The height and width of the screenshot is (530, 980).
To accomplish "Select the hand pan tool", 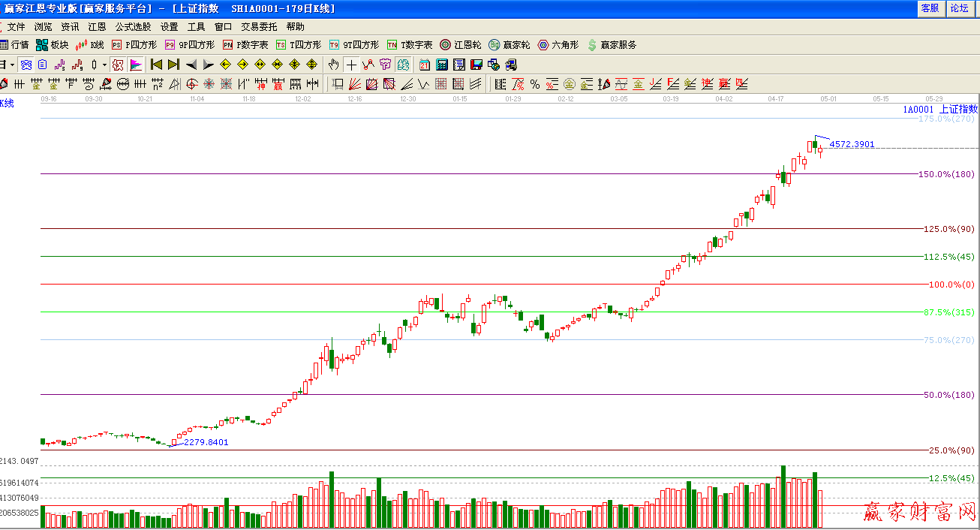I will [334, 65].
